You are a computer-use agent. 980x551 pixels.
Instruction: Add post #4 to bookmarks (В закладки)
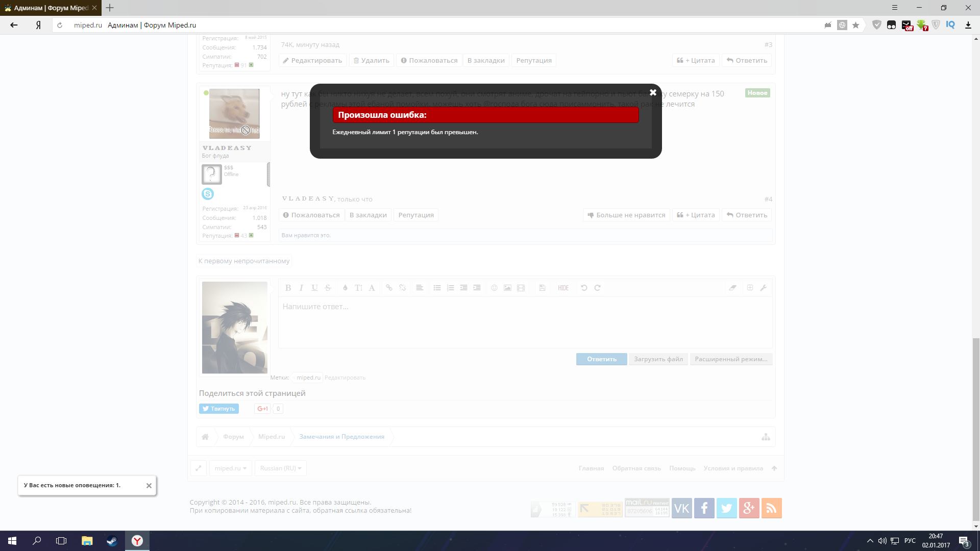click(x=368, y=215)
